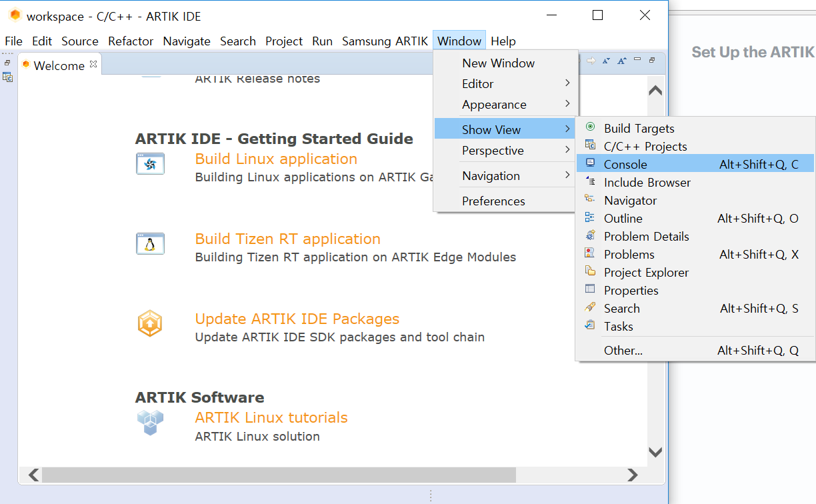Close the Window menu from menu bar
This screenshot has height=504, width=816.
459,41
